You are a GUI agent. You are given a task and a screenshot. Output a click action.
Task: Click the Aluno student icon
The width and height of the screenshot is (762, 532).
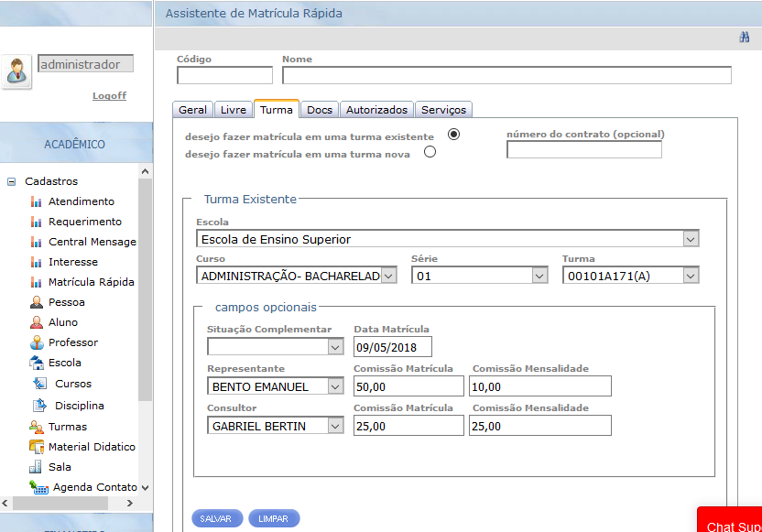point(37,322)
